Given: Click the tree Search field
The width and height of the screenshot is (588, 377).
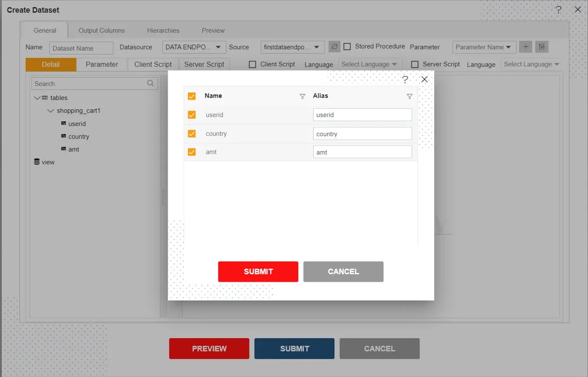Looking at the screenshot, I should pos(95,84).
